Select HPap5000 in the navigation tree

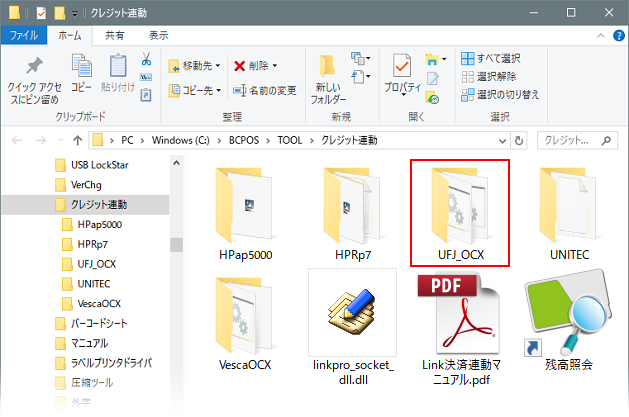click(x=99, y=224)
